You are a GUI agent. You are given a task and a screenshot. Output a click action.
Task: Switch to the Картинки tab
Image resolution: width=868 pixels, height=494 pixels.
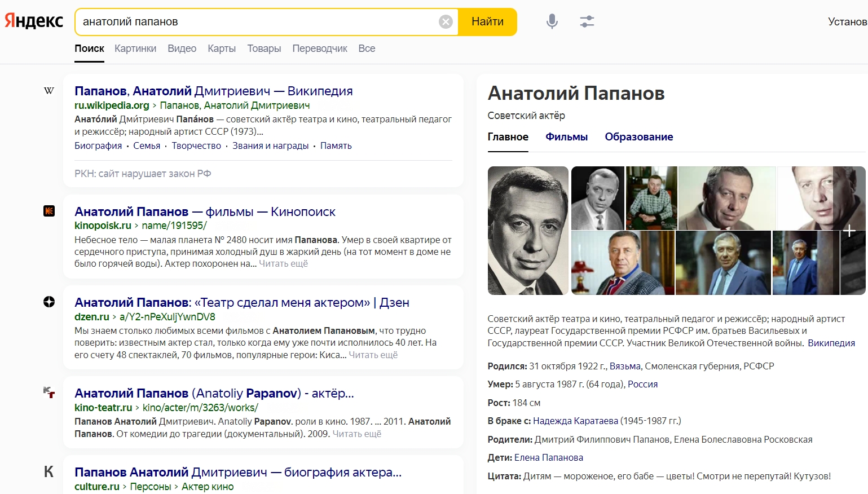(x=135, y=48)
